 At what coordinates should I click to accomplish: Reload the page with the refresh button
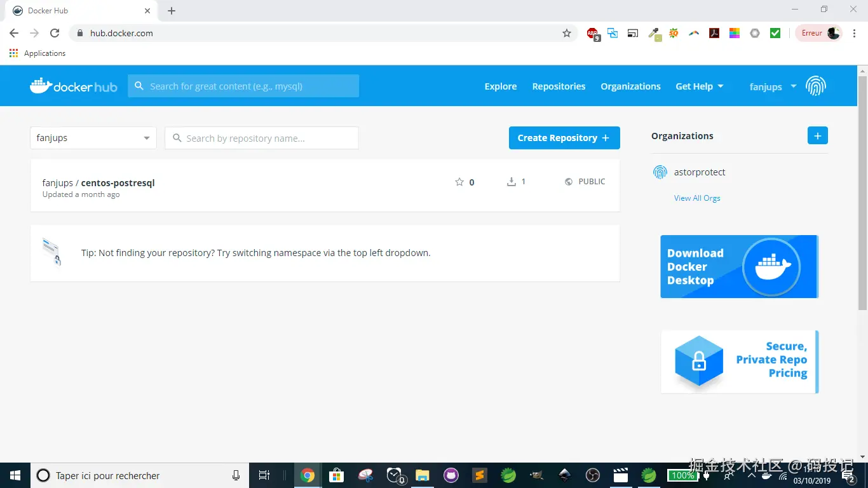55,33
